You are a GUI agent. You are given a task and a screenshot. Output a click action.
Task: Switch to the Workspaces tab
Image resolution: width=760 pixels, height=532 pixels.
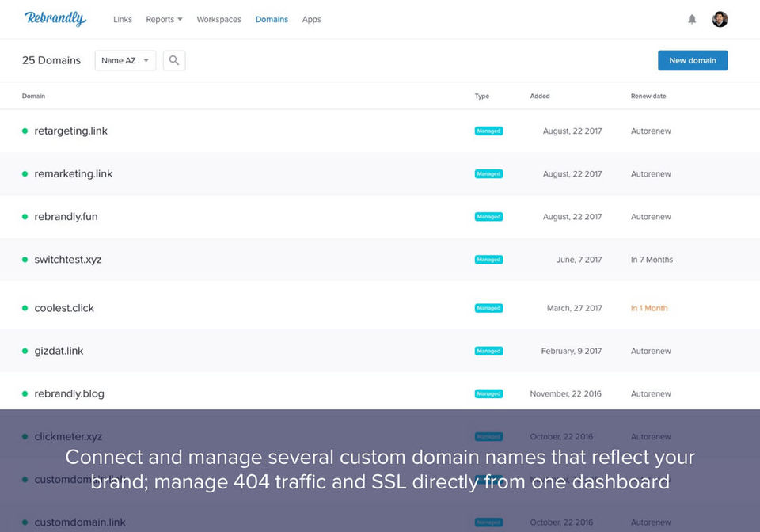tap(218, 19)
